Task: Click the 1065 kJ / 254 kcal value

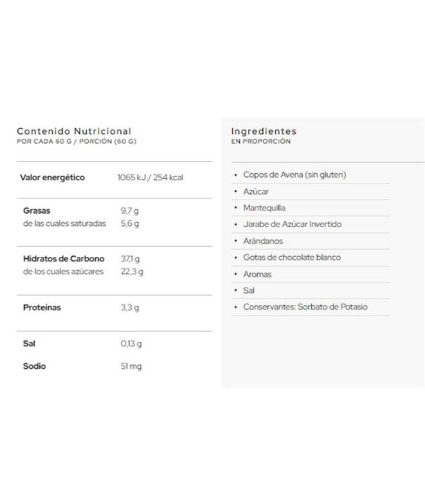Action: coord(150,177)
